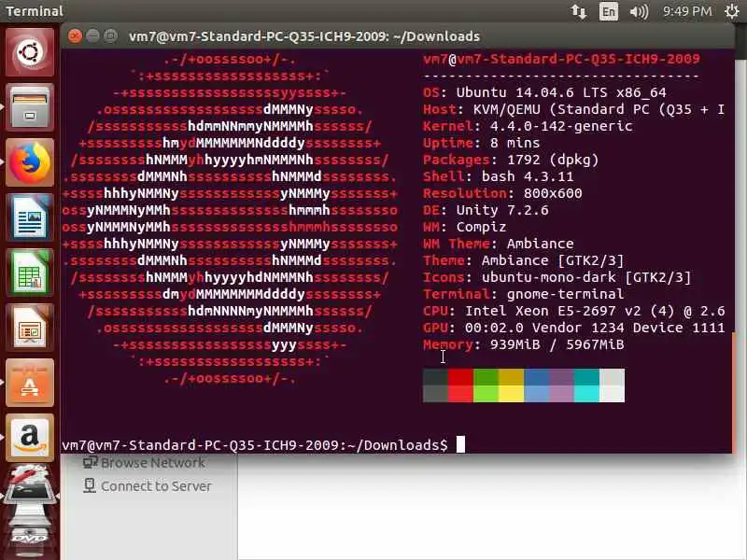Click the terminal prompt cursor

(x=460, y=445)
